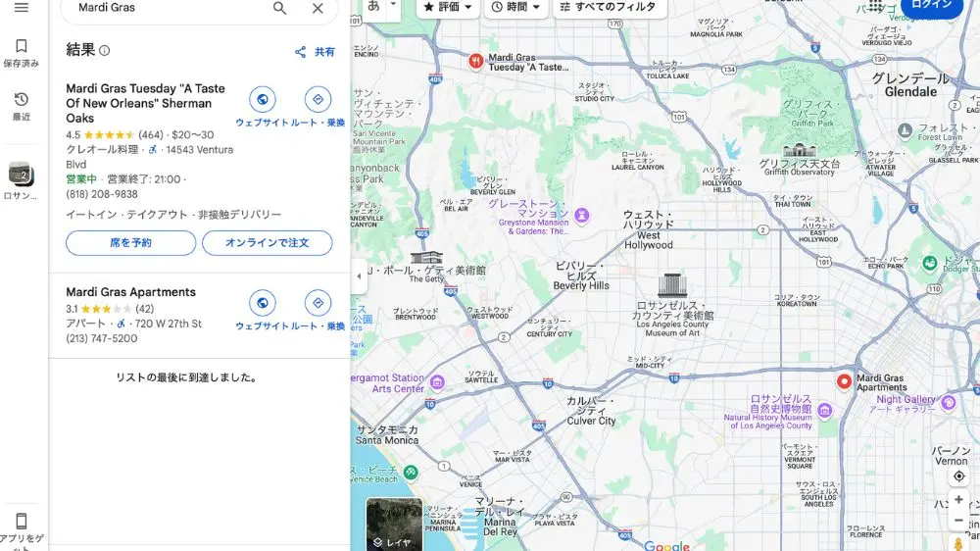Screen dimensions: 980x551
Task: Open the rating 評価 filter dropdown
Action: tap(448, 7)
